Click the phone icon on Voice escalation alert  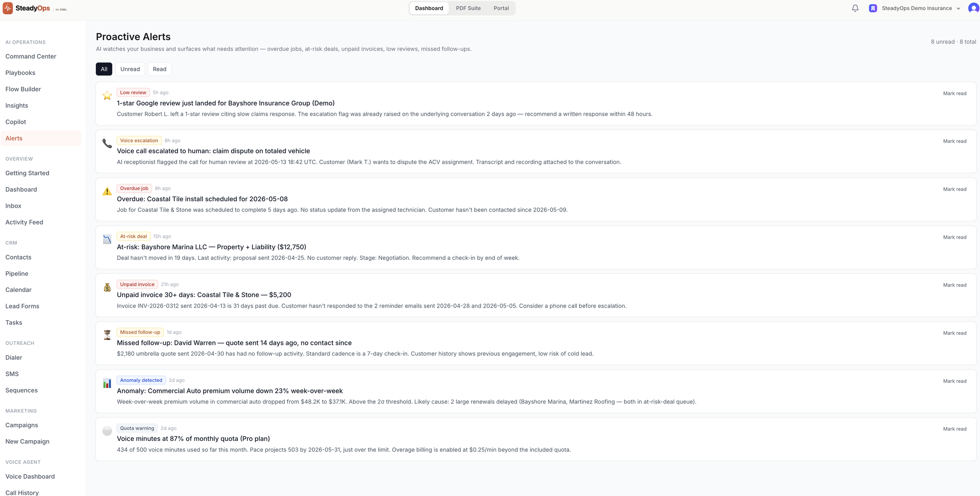pos(107,143)
